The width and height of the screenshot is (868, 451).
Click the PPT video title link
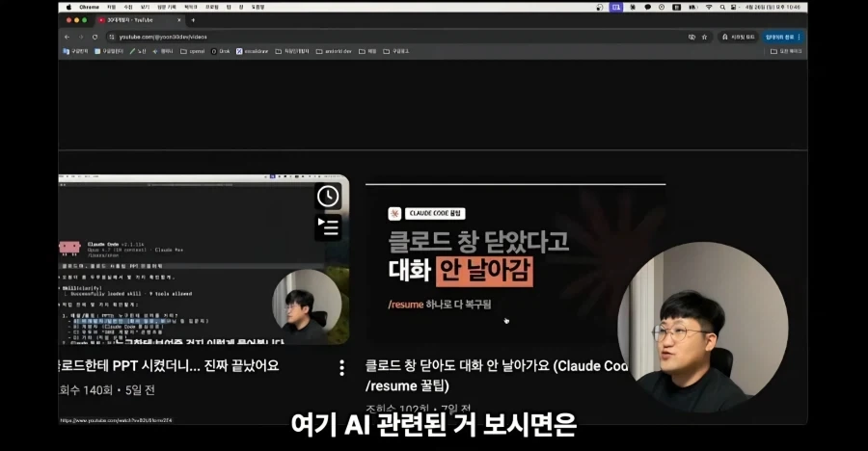(x=169, y=366)
